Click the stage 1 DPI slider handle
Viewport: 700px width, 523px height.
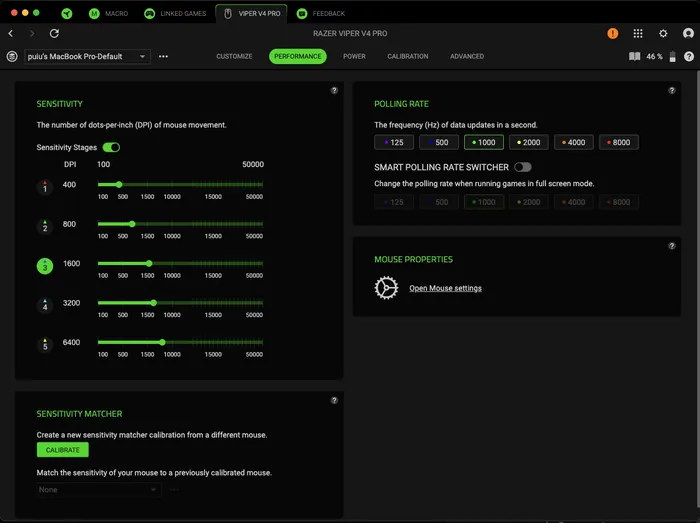pos(119,184)
